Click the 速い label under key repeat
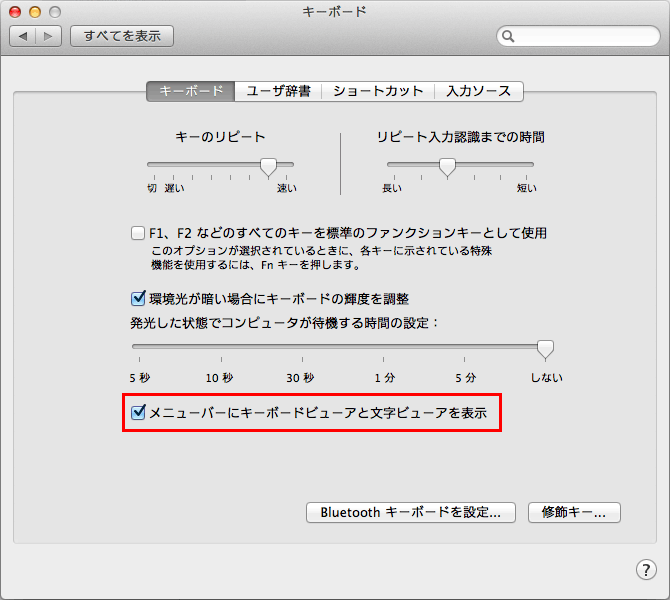The width and height of the screenshot is (670, 600). [x=287, y=188]
